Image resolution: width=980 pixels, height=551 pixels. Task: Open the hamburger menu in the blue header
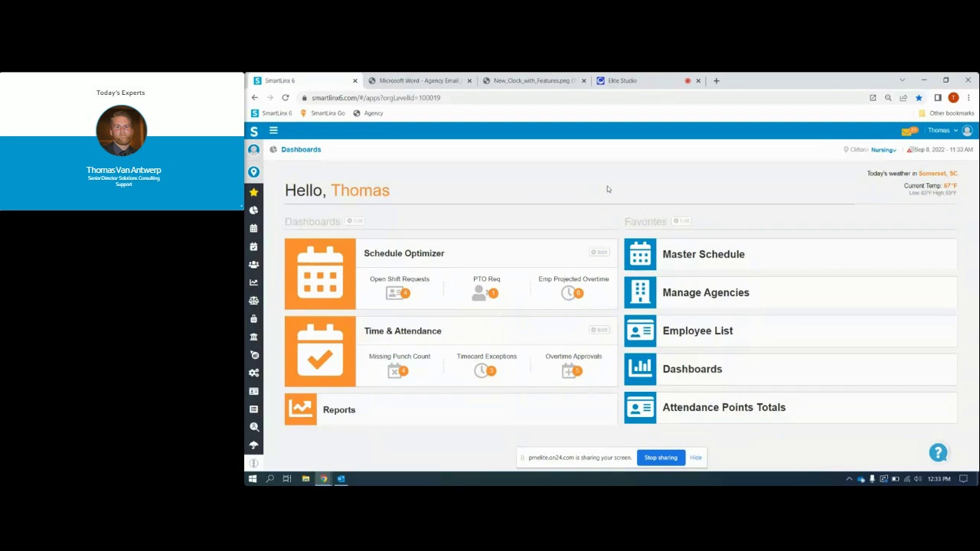pyautogui.click(x=273, y=131)
